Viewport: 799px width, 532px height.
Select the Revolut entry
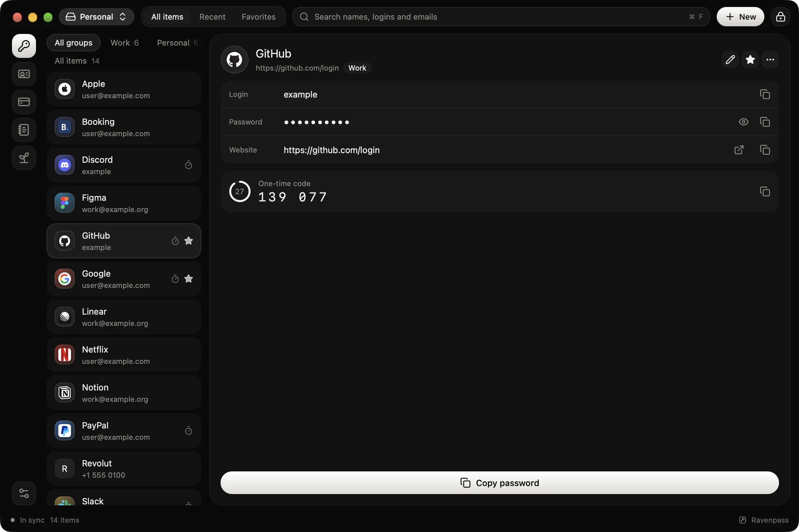pos(124,469)
